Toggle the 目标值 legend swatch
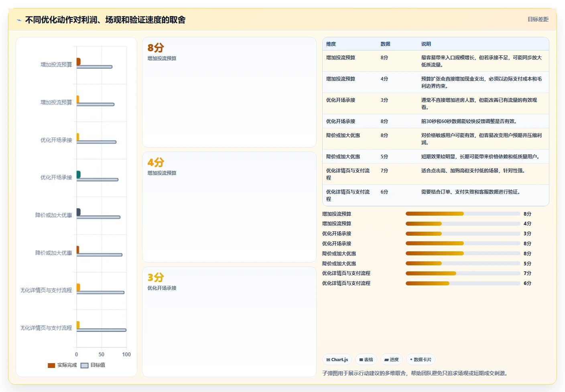This screenshot has height=392, width=565. [x=84, y=365]
